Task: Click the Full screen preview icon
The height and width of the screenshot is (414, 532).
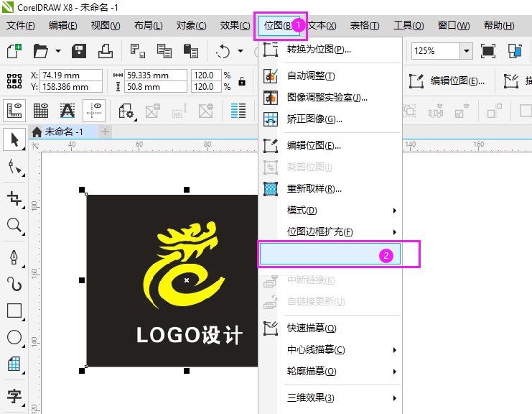Action: pos(488,51)
